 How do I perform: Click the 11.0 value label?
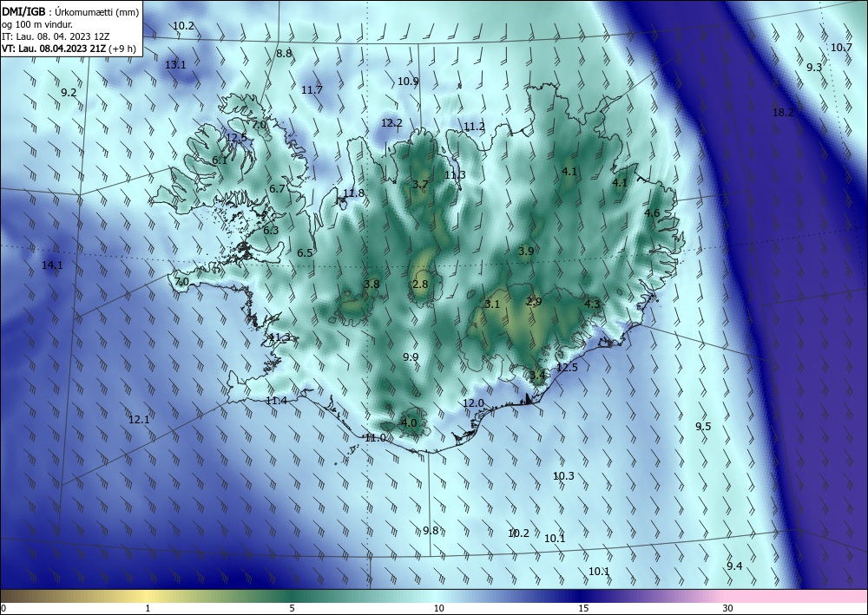pos(375,438)
